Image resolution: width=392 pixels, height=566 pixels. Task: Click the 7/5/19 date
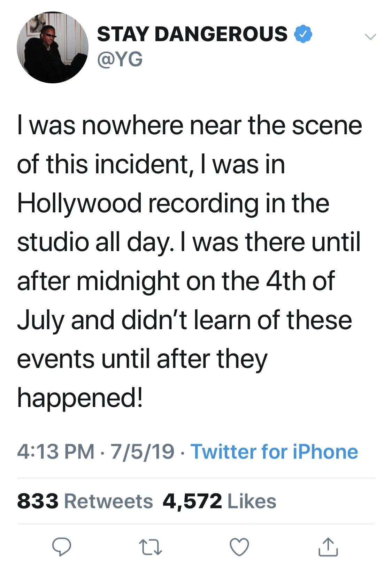[142, 452]
